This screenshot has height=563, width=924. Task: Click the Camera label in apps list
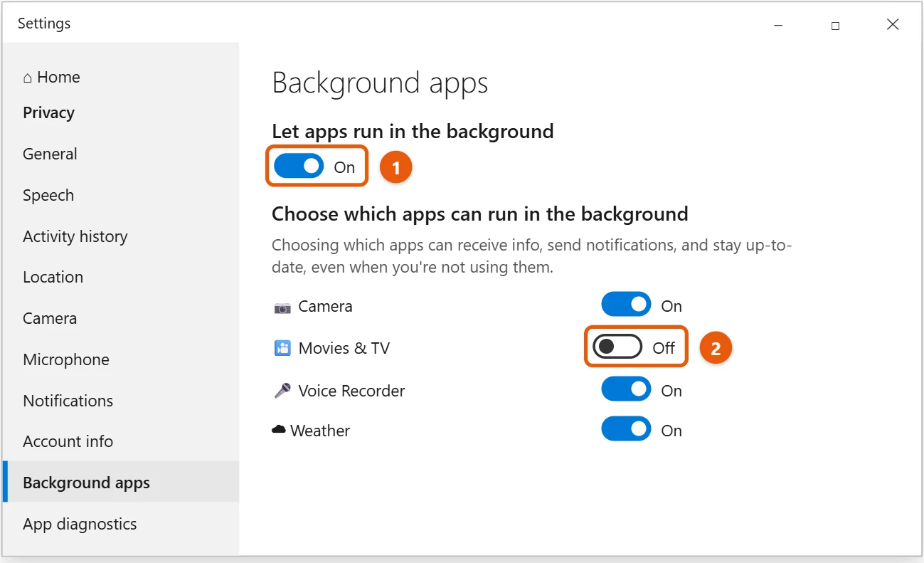click(325, 306)
